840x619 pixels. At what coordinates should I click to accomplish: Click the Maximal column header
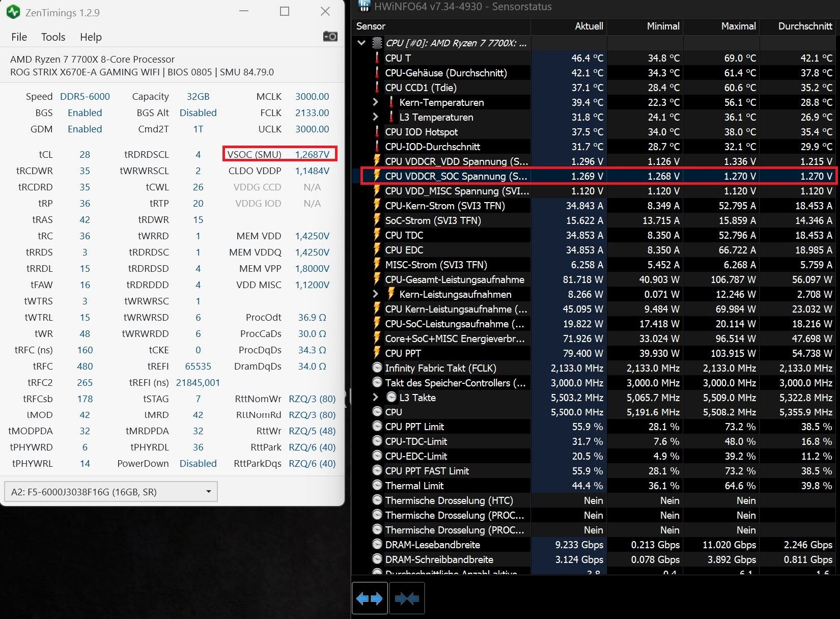[x=721, y=26]
